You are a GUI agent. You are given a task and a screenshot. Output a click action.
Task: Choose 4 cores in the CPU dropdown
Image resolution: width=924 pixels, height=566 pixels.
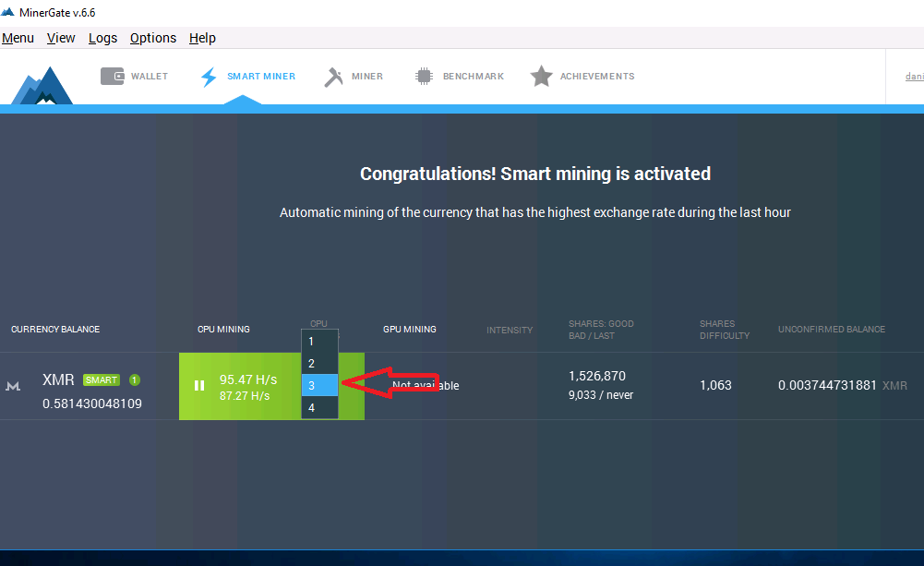(x=319, y=407)
